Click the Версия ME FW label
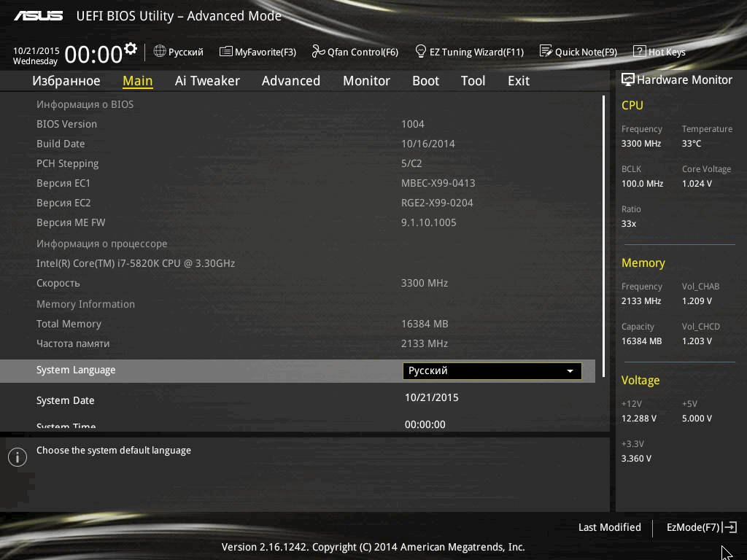The image size is (747, 560). pyautogui.click(x=71, y=222)
